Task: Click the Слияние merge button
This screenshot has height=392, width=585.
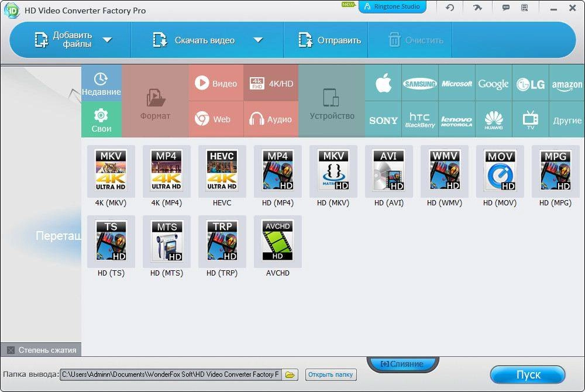Action: pyautogui.click(x=402, y=364)
